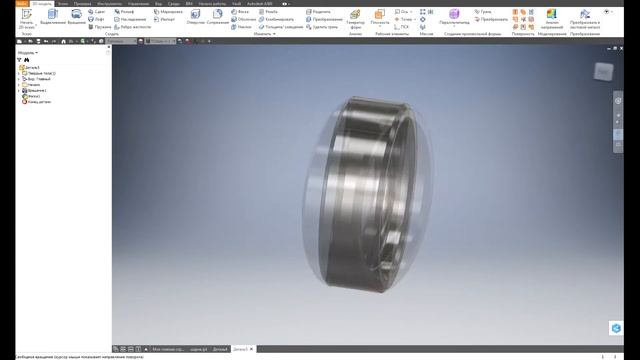Click Convert to Sheet Metal tool
Image resolution: width=640 pixels, height=360 pixels.
click(585, 19)
